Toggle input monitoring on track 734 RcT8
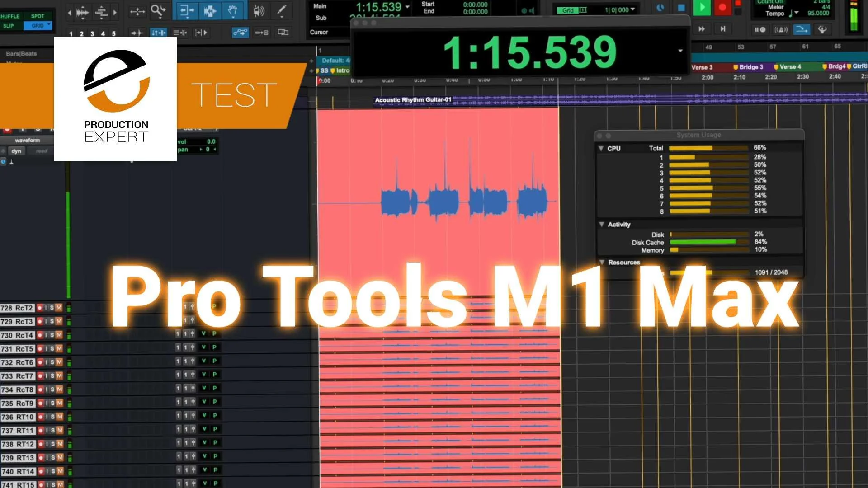 [46, 389]
